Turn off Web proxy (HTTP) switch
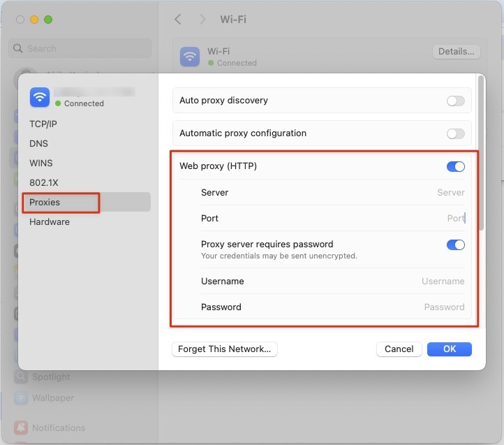 455,166
